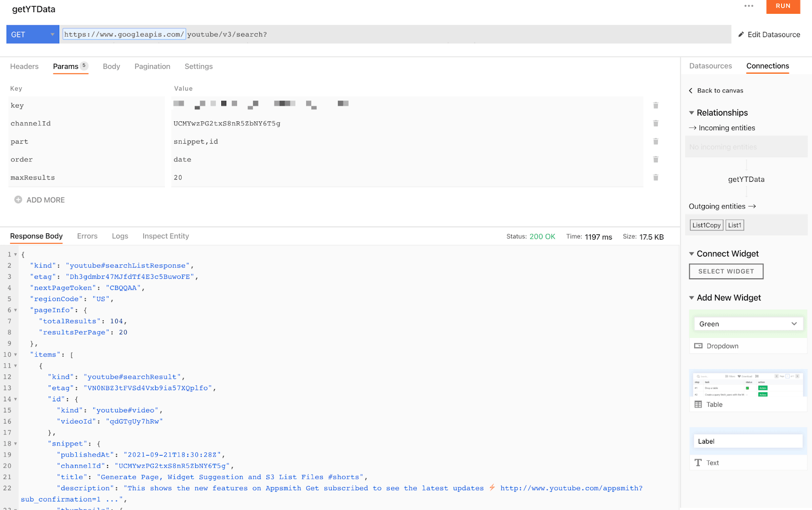Collapse the Connect Widget section
This screenshot has width=812, height=510.
[691, 254]
